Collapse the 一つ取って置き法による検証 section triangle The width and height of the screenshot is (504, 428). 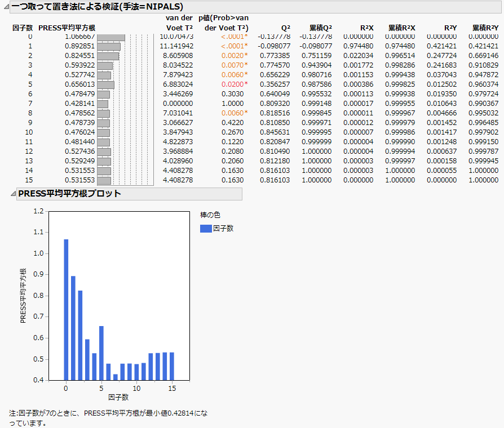(6, 6)
